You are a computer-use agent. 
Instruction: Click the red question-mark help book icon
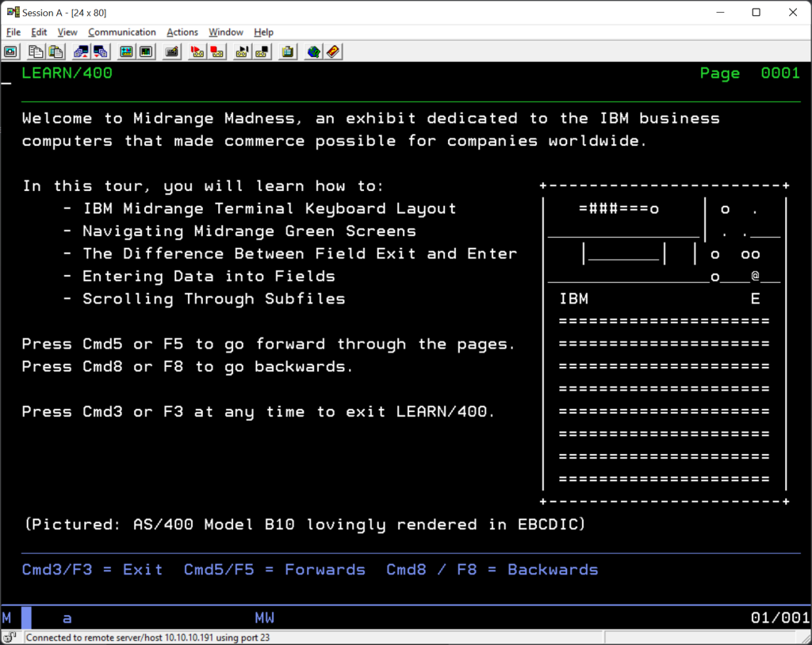333,52
